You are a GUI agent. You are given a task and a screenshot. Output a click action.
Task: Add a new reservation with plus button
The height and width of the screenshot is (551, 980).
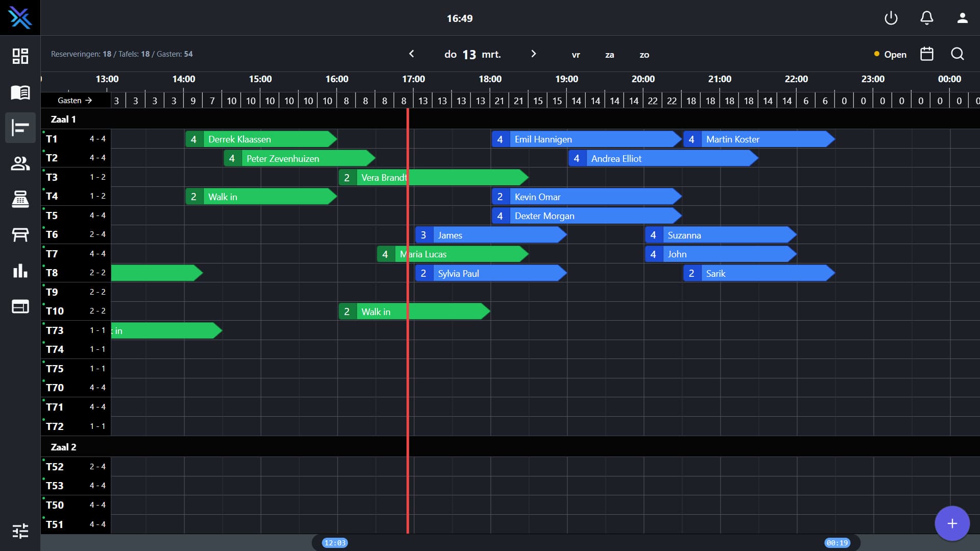[x=952, y=523]
